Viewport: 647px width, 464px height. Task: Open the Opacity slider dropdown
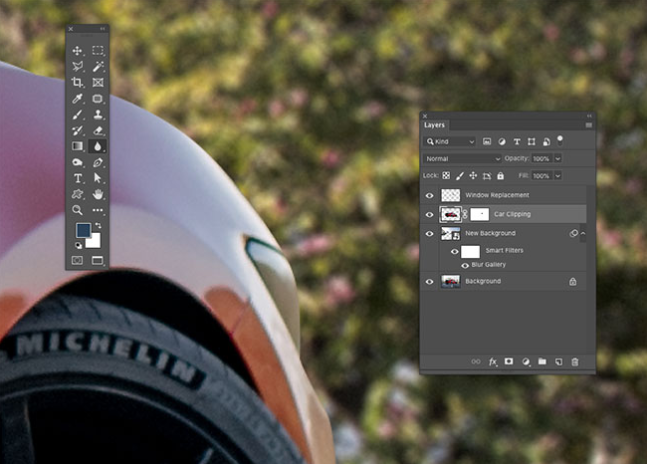click(x=558, y=159)
